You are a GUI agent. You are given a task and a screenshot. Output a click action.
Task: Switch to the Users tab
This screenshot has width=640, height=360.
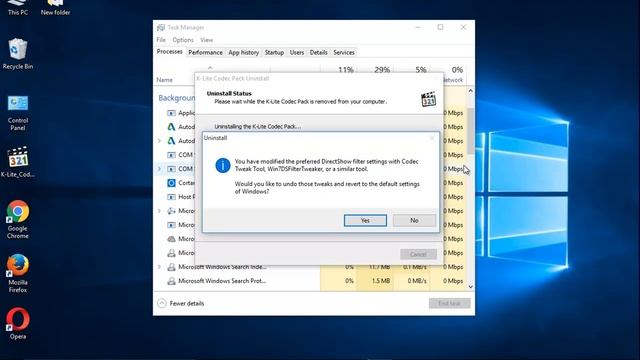297,53
